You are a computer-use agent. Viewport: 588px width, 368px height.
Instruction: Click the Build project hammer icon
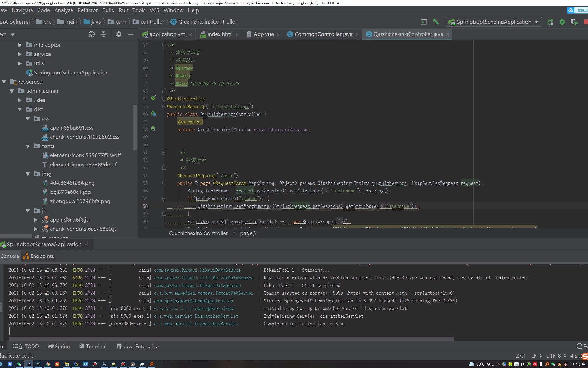tap(436, 22)
